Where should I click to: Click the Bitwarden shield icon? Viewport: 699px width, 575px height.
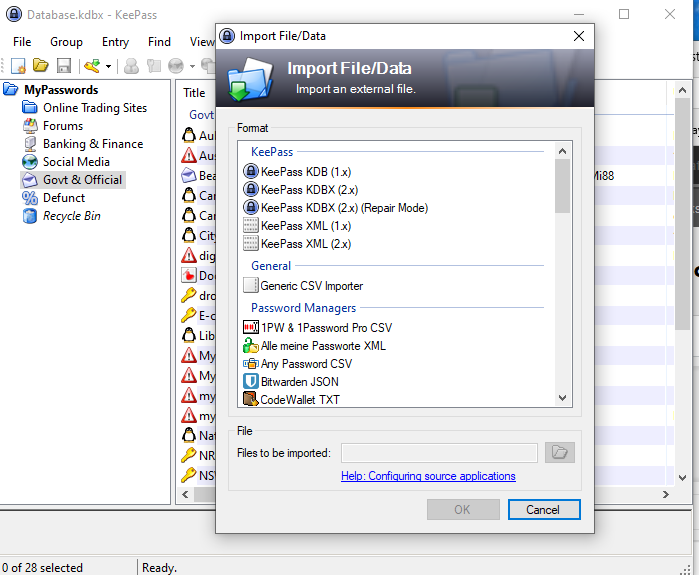[x=251, y=382]
